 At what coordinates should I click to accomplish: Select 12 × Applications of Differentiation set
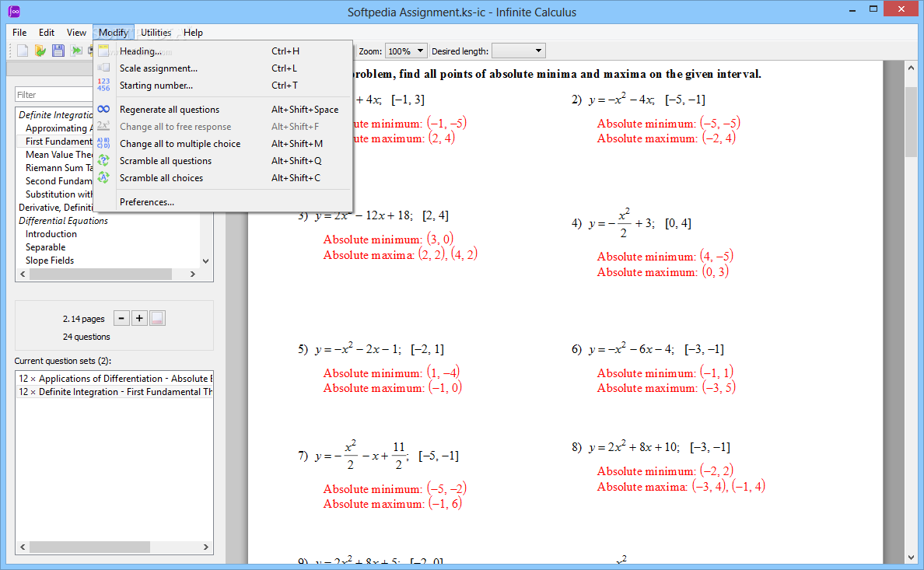click(115, 379)
